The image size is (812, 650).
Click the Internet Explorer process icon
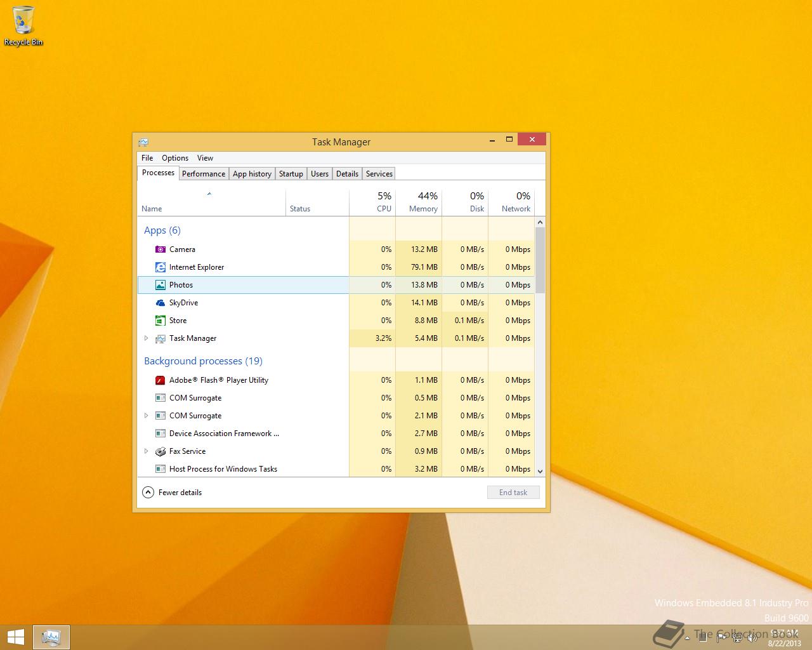point(160,267)
